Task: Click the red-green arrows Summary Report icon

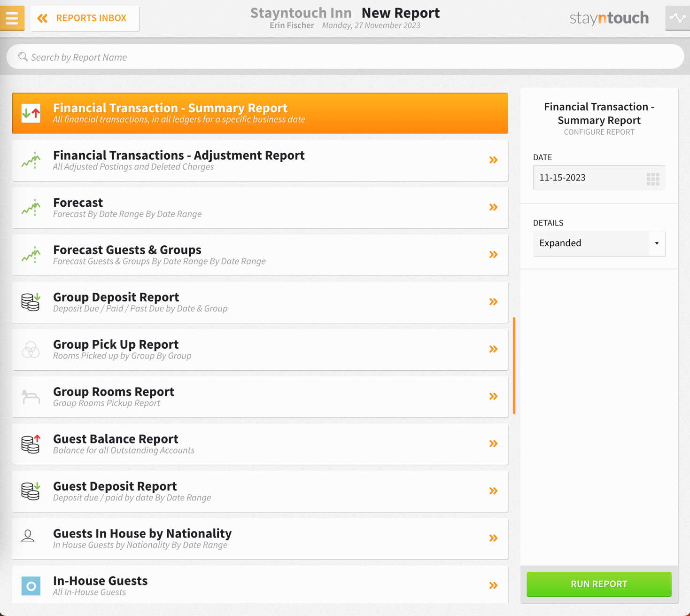Action: coord(31,113)
